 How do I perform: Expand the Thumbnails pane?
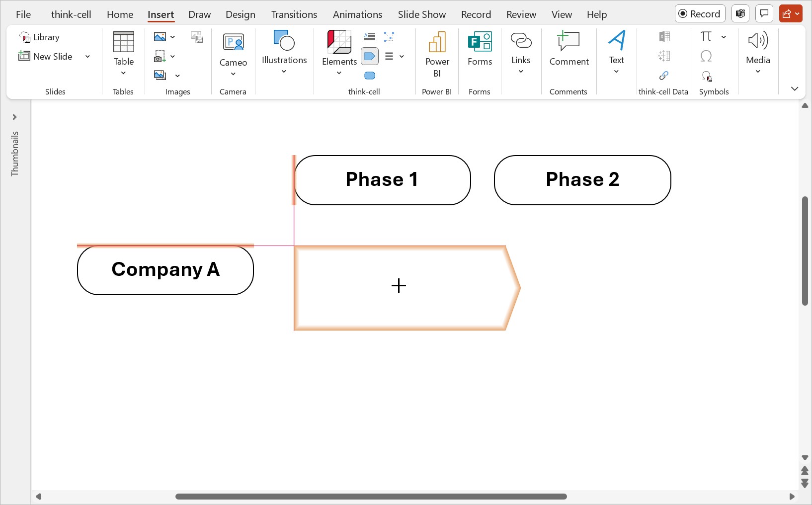click(x=15, y=117)
